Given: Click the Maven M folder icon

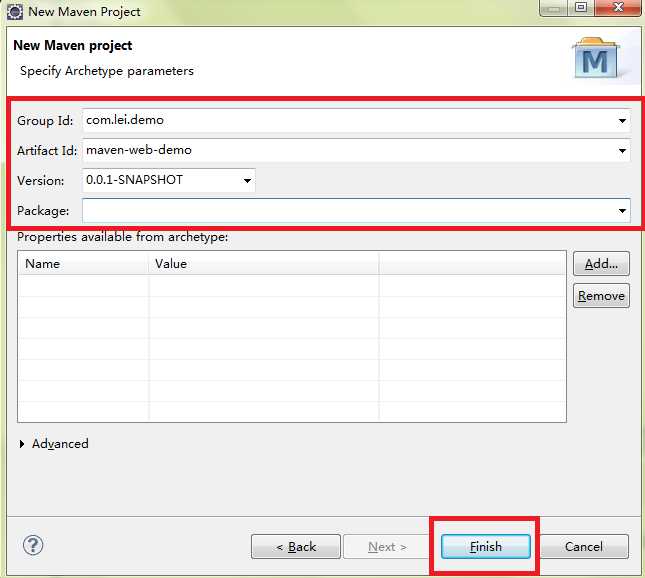Looking at the screenshot, I should (595, 58).
